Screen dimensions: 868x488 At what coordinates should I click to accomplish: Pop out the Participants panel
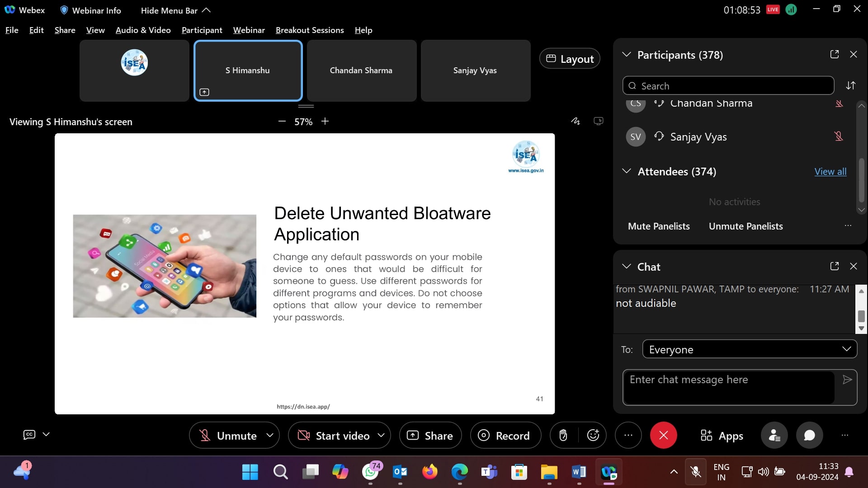pyautogui.click(x=834, y=55)
